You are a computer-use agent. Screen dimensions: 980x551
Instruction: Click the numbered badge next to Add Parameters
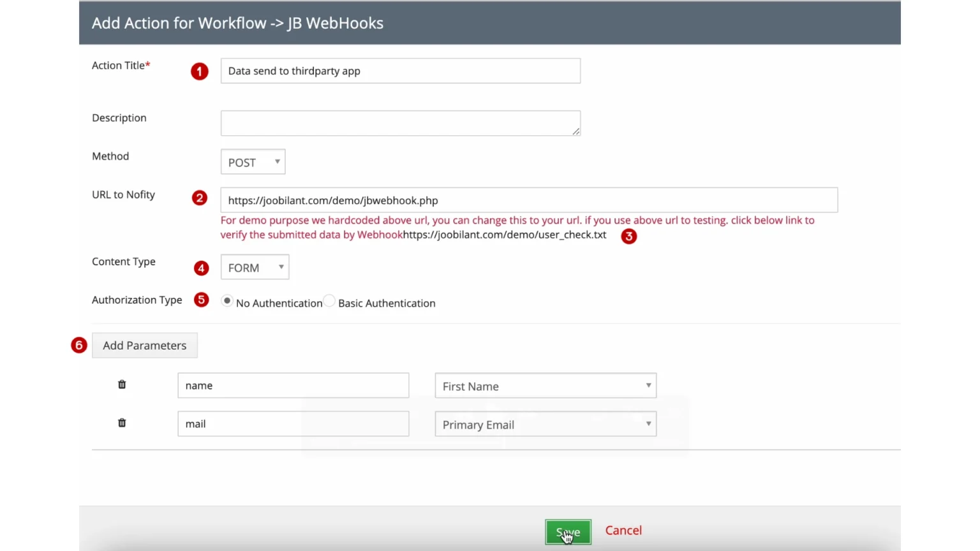(78, 345)
